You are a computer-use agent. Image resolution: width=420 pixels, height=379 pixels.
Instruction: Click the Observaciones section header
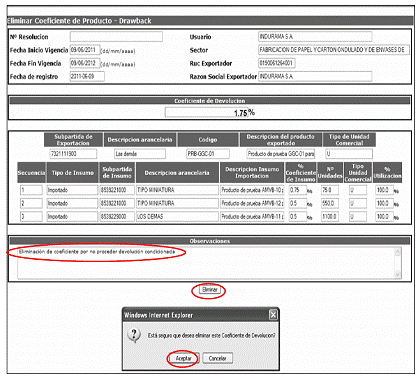[x=210, y=241]
